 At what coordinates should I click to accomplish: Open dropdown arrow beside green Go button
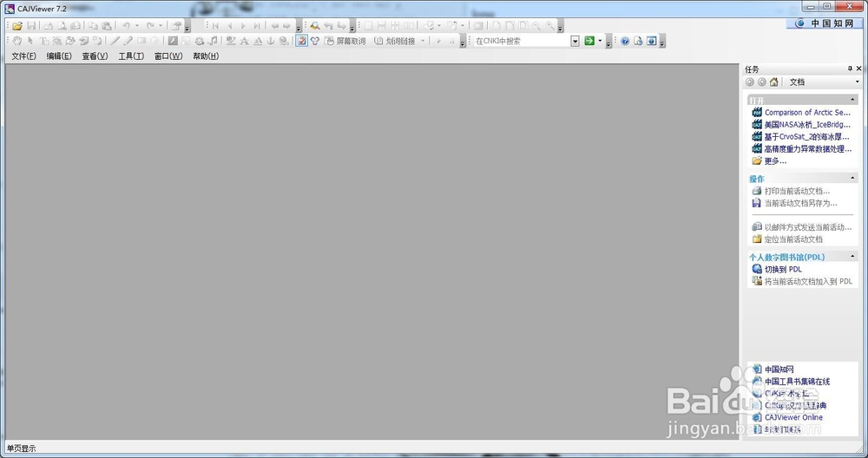tap(600, 41)
